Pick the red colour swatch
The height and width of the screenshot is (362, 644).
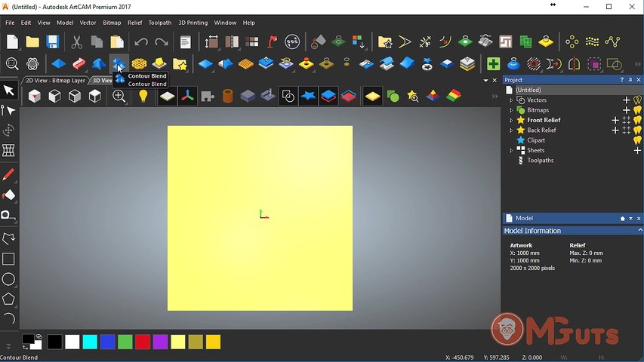point(143,342)
